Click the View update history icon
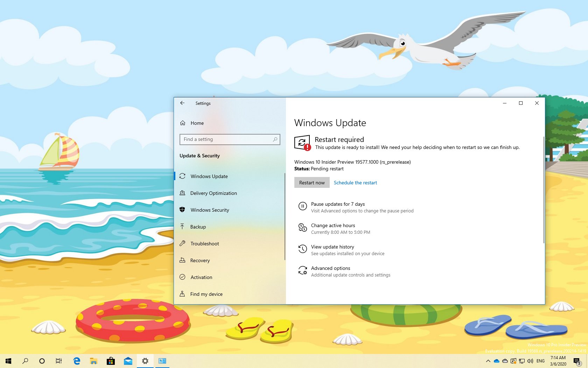The image size is (588, 368). (x=302, y=249)
